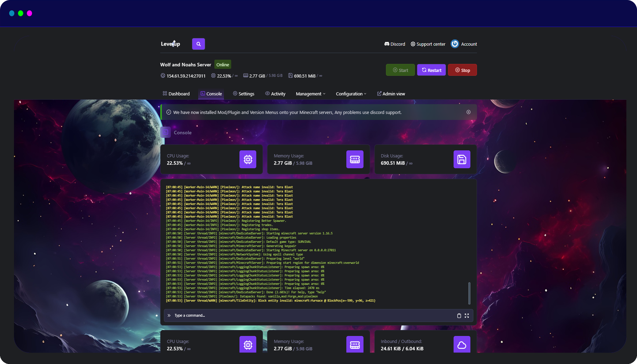This screenshot has height=364, width=637.
Task: Open the Settings tab
Action: [x=244, y=94]
